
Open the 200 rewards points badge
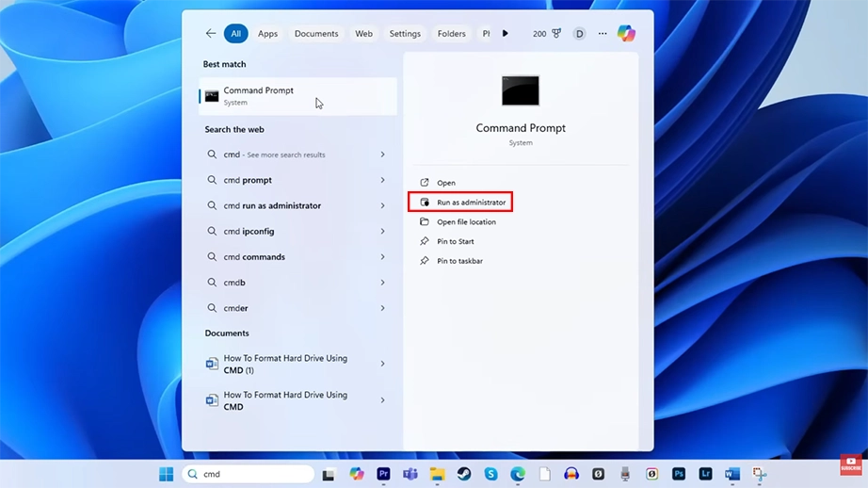pyautogui.click(x=547, y=34)
